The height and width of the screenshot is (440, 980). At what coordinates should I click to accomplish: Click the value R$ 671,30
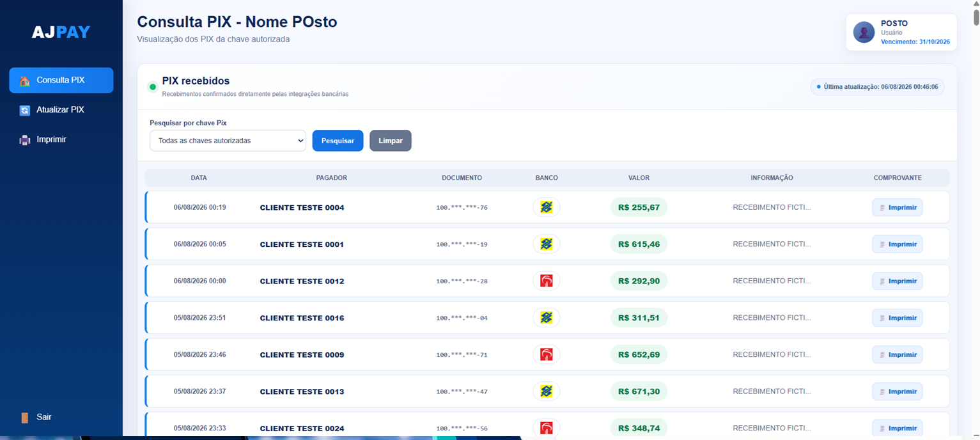(x=639, y=391)
